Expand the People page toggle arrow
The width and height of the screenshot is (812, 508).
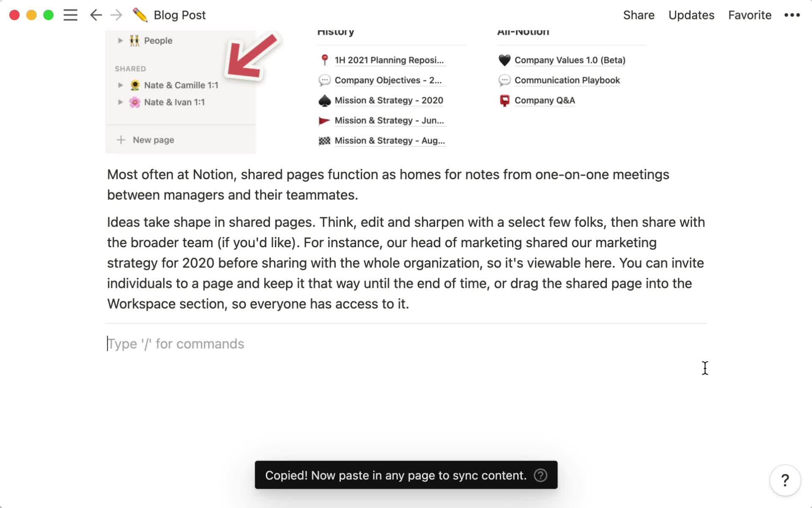point(121,41)
